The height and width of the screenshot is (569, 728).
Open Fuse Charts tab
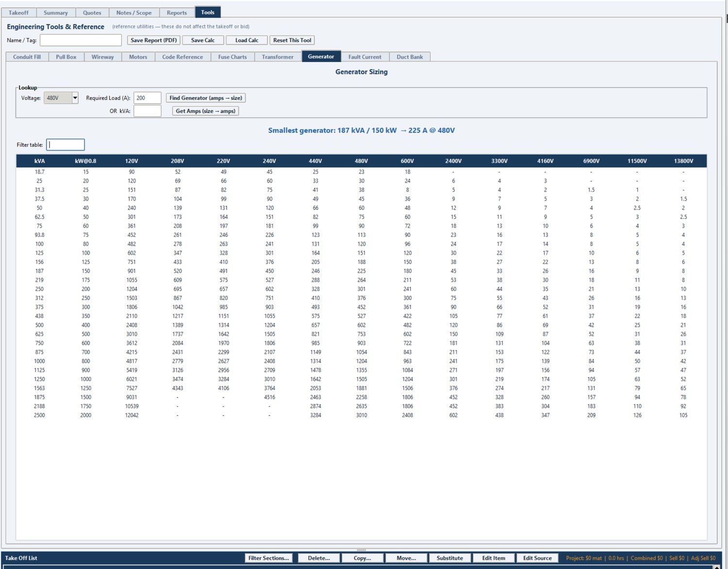click(x=232, y=57)
